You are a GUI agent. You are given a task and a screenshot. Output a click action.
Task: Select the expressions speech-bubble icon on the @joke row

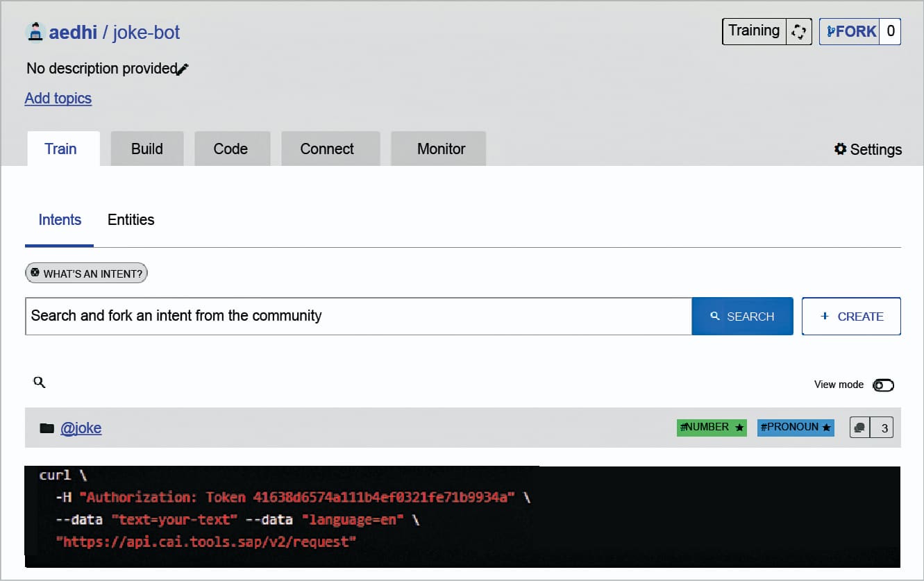click(860, 427)
